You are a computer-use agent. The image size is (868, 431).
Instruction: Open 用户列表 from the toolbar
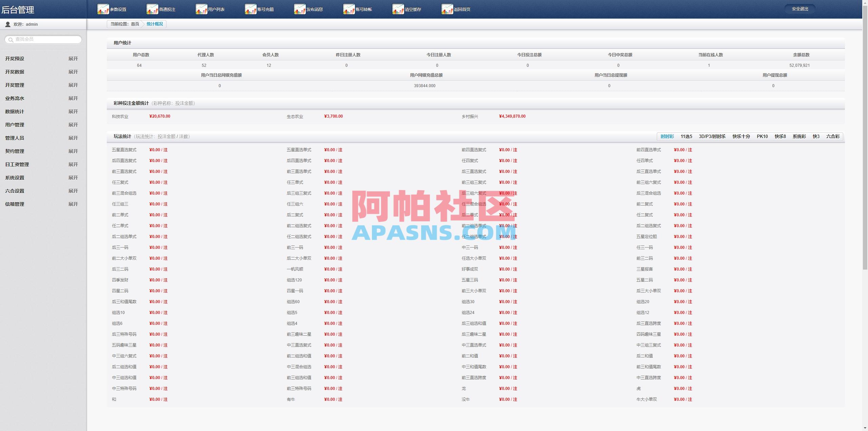click(211, 9)
